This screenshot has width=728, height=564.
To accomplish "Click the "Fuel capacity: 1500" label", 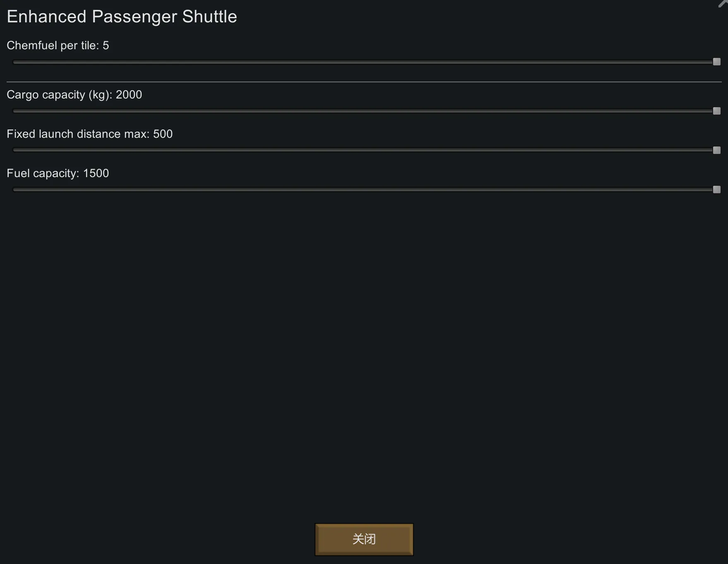I will (58, 173).
